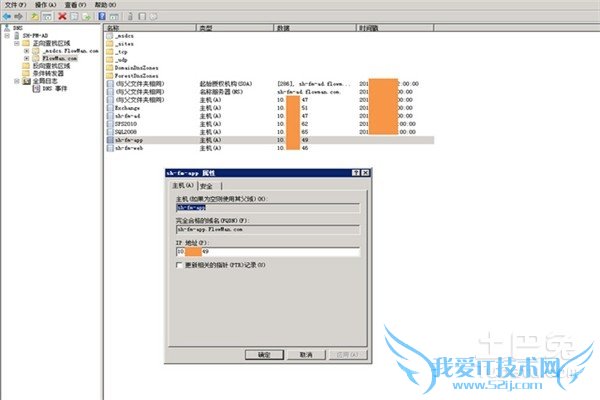
Task: Click the IP 地址 input field
Action: 268,251
